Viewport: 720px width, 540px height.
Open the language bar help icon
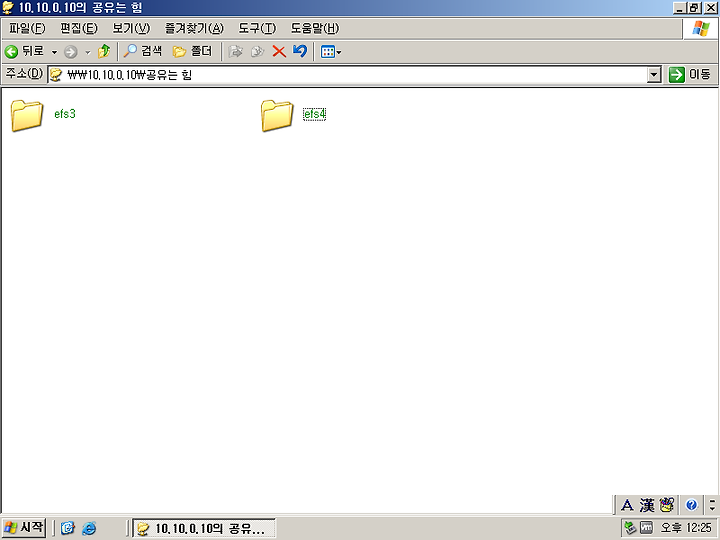click(692, 505)
